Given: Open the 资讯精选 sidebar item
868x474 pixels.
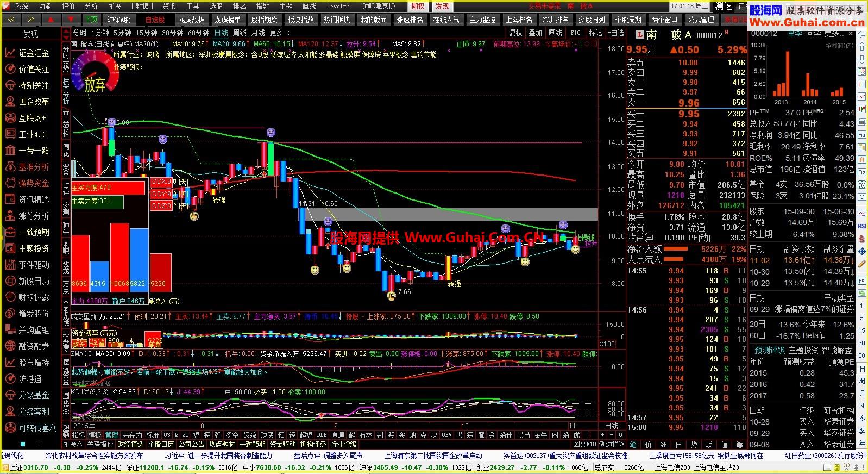Looking at the screenshot, I should pyautogui.click(x=28, y=199).
